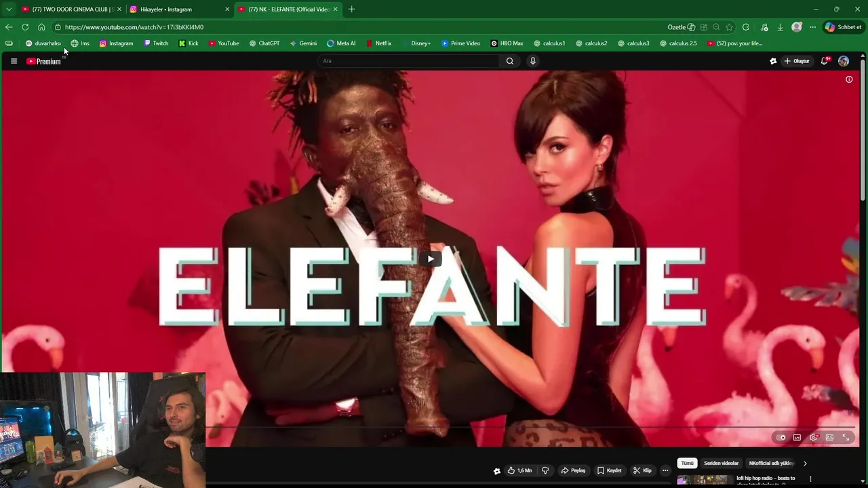
Task: Go to YouTube Premium home logo
Action: point(43,61)
